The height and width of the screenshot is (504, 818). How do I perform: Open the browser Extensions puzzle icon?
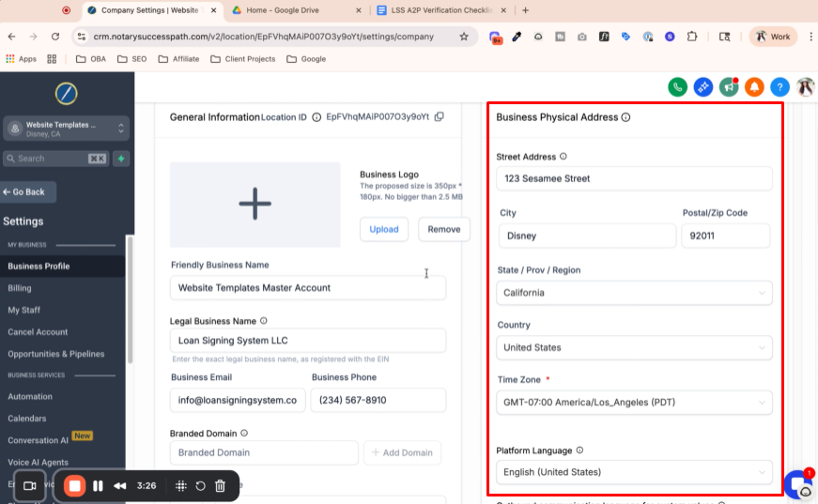pos(692,37)
